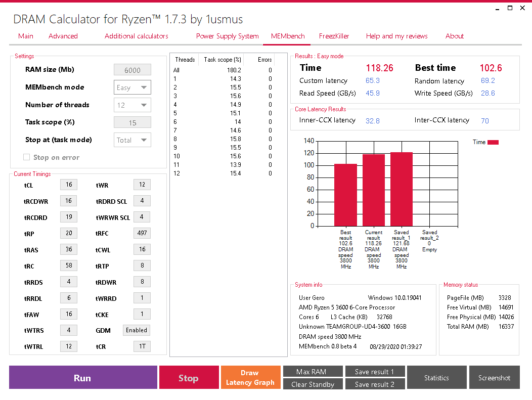Expand the Number of threads dropdown
The height and width of the screenshot is (400, 532).
coord(132,105)
